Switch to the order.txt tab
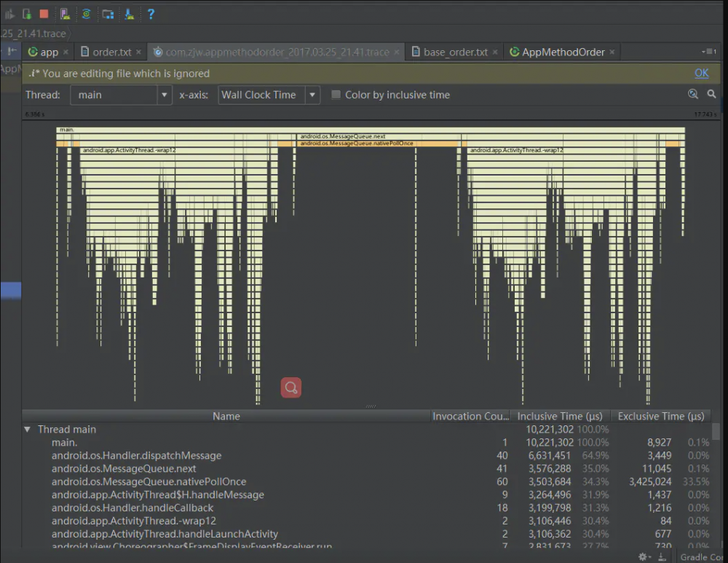This screenshot has width=728, height=563. pos(111,52)
